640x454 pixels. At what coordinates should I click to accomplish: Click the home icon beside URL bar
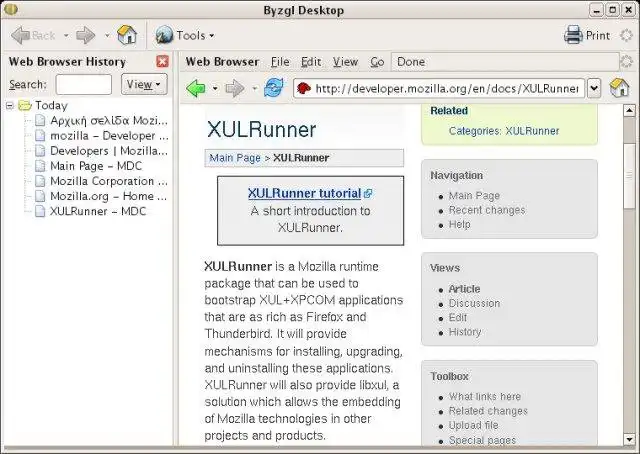[x=619, y=88]
